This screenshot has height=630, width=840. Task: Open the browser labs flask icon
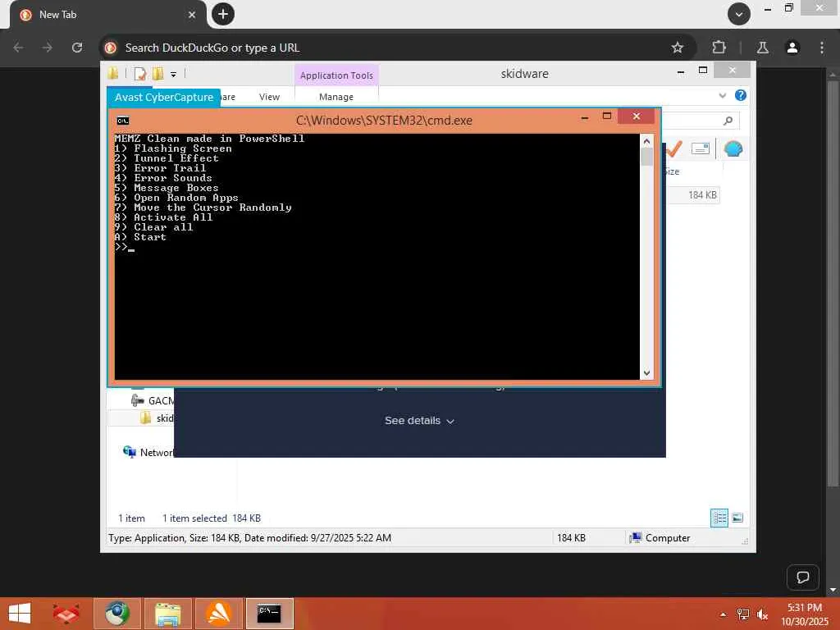click(x=762, y=48)
